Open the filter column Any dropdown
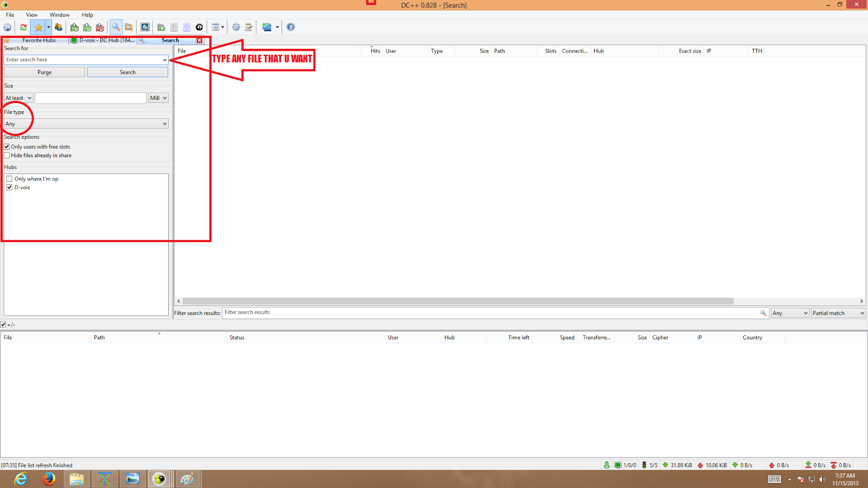The height and width of the screenshot is (488, 868). pyautogui.click(x=790, y=313)
